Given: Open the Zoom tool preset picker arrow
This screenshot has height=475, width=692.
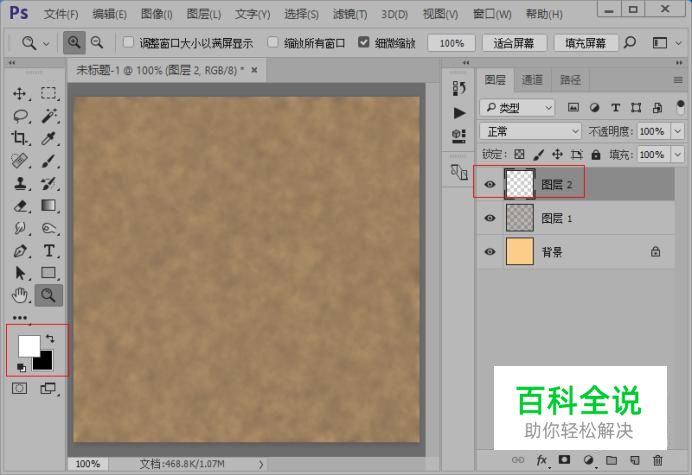Looking at the screenshot, I should coord(46,44).
